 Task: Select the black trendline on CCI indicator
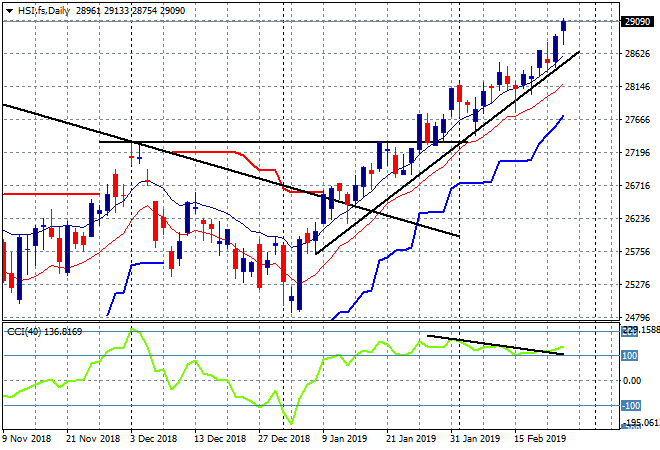pyautogui.click(x=495, y=345)
